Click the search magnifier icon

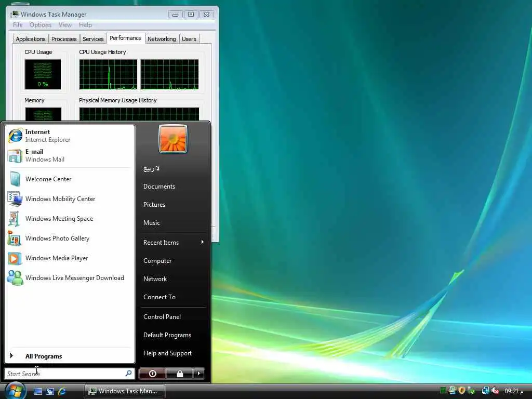128,373
